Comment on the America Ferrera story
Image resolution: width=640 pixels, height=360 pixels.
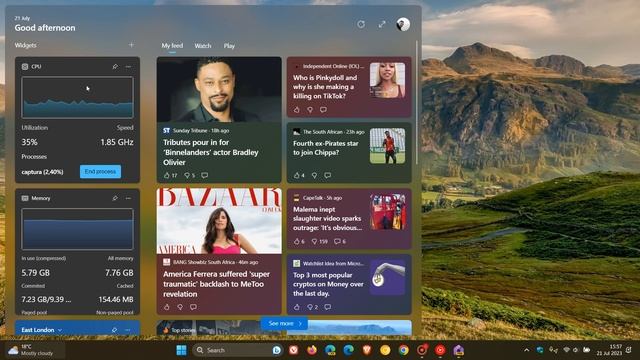[193, 307]
